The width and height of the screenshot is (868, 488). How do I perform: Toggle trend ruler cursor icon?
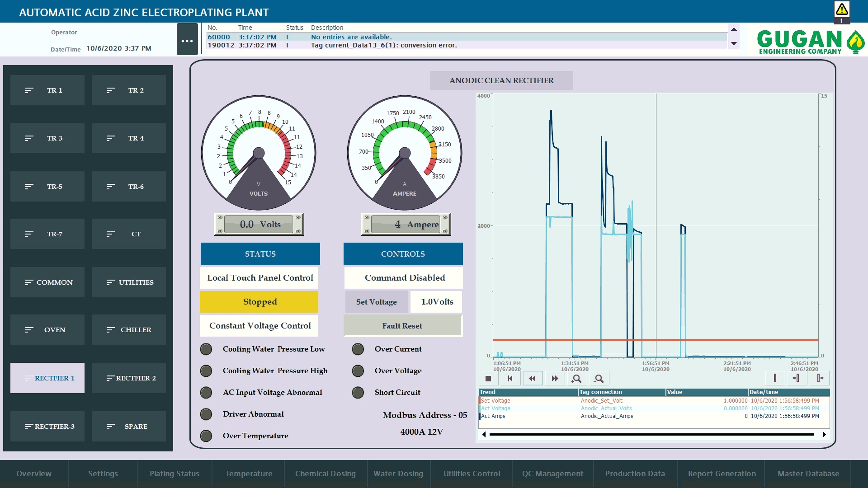pos(775,378)
